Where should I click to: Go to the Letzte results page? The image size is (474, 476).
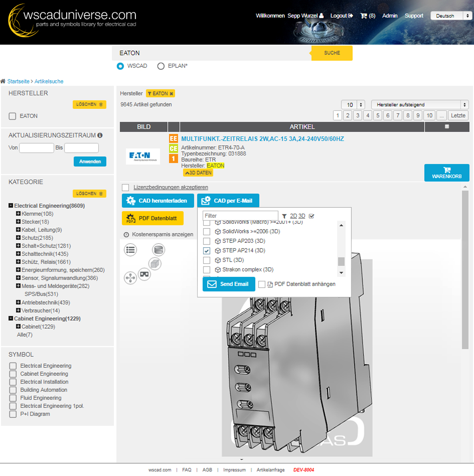(x=458, y=116)
